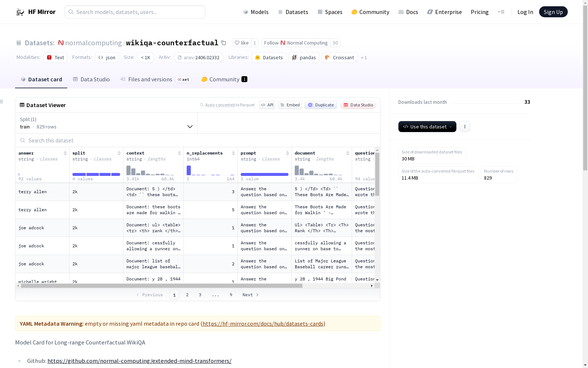Open Community in the top navigation
The image size is (588, 368).
(370, 12)
